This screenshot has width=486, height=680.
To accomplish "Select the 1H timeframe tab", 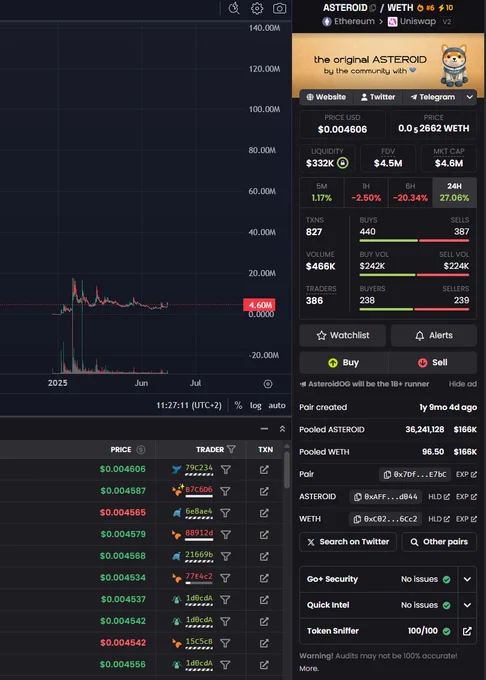I will click(366, 192).
